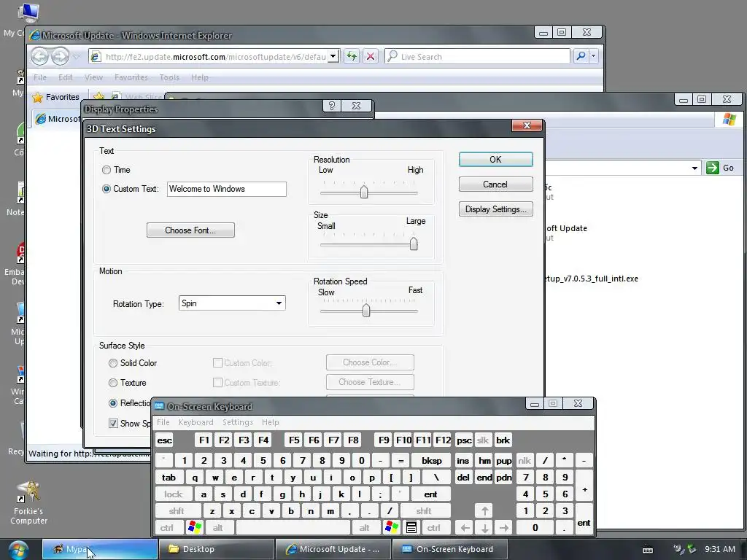Click the keyboard icon in system tray
The image size is (747, 560).
[648, 550]
